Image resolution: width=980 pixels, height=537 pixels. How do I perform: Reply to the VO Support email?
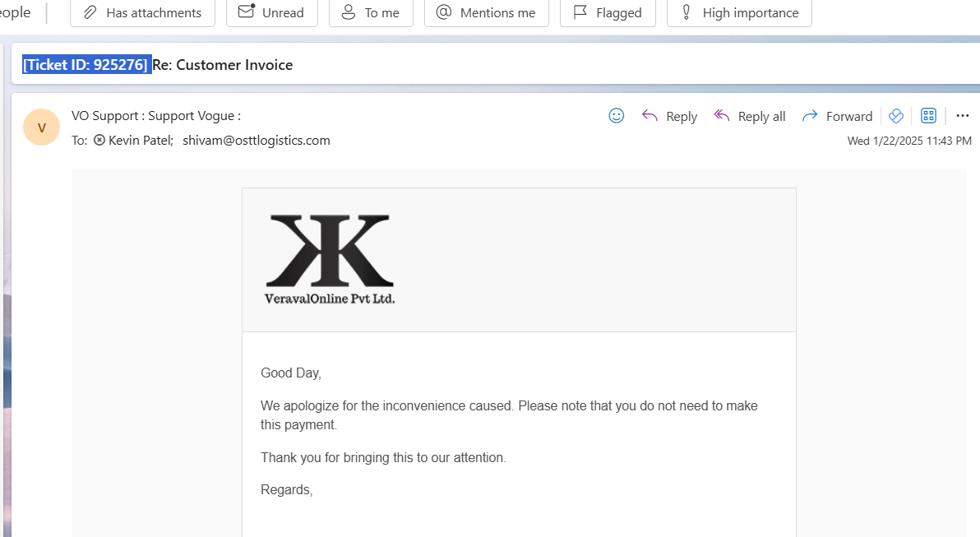point(669,116)
